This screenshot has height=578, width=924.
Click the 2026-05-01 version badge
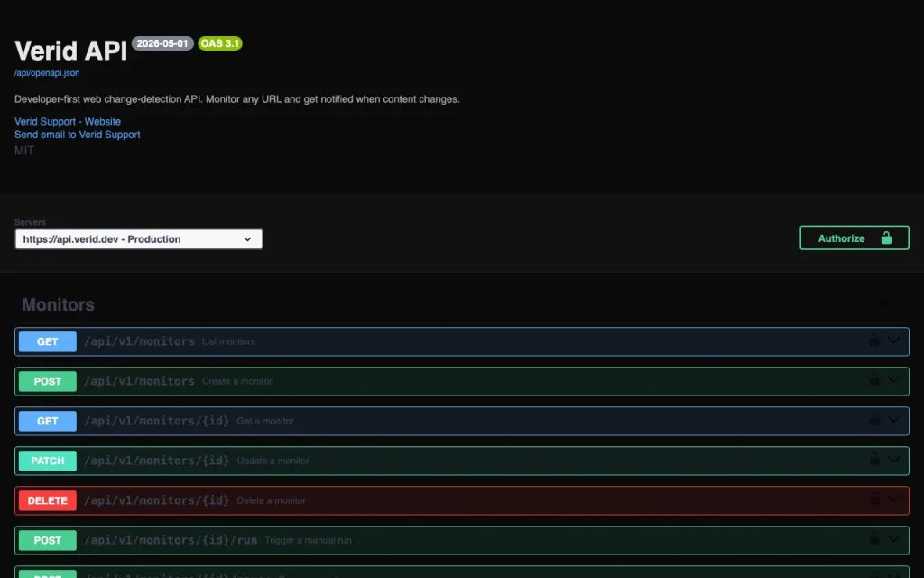[x=162, y=43]
